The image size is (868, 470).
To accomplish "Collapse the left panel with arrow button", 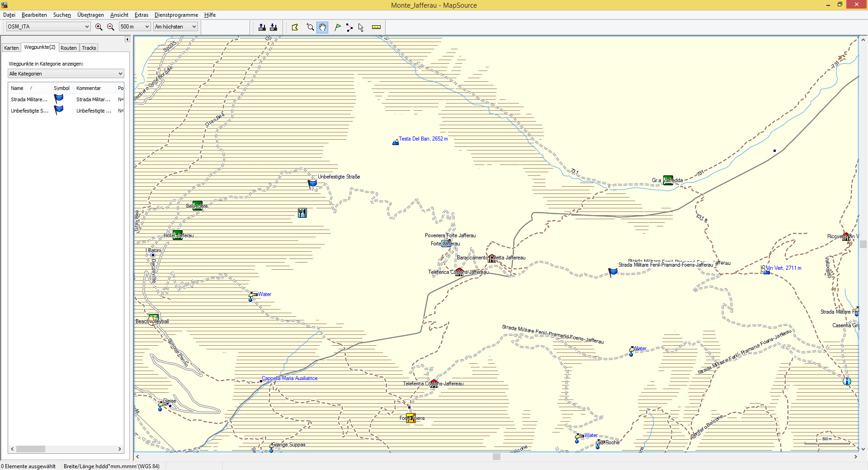I will point(127,39).
